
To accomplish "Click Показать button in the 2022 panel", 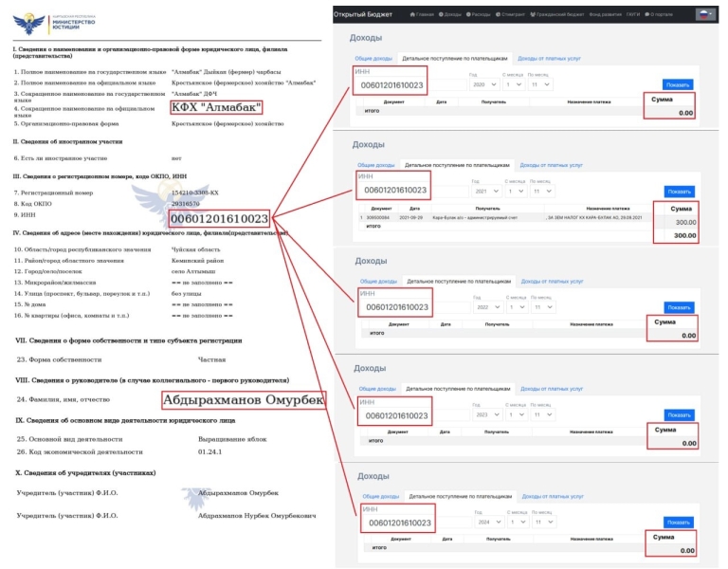I will [679, 307].
